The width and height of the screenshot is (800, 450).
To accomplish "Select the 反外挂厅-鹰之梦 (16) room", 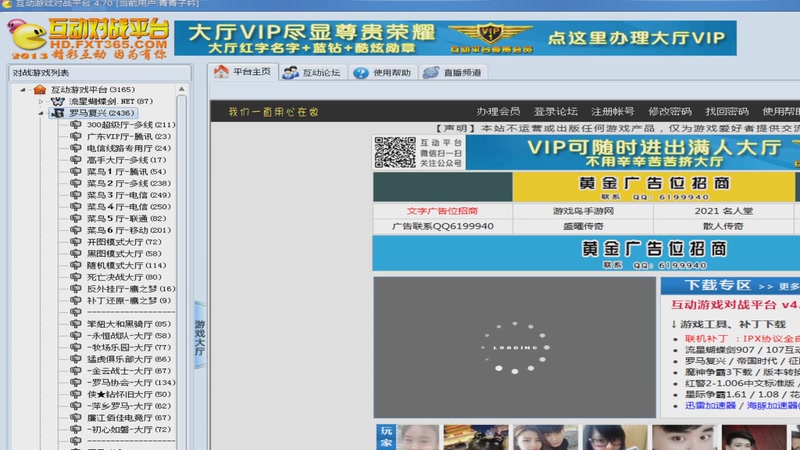I will click(131, 289).
